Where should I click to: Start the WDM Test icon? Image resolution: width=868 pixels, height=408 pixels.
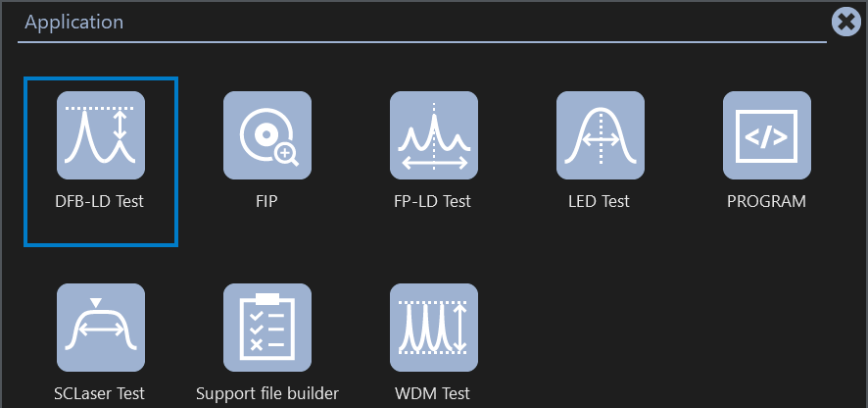click(434, 328)
